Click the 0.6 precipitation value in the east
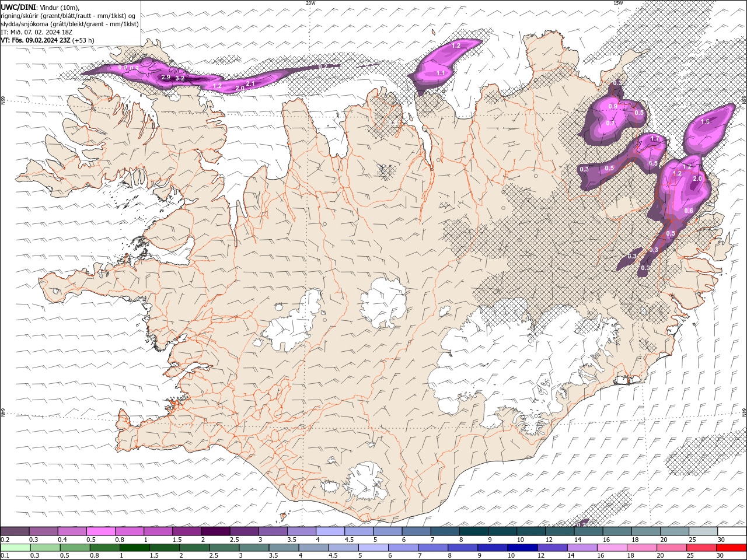 [x=689, y=211]
